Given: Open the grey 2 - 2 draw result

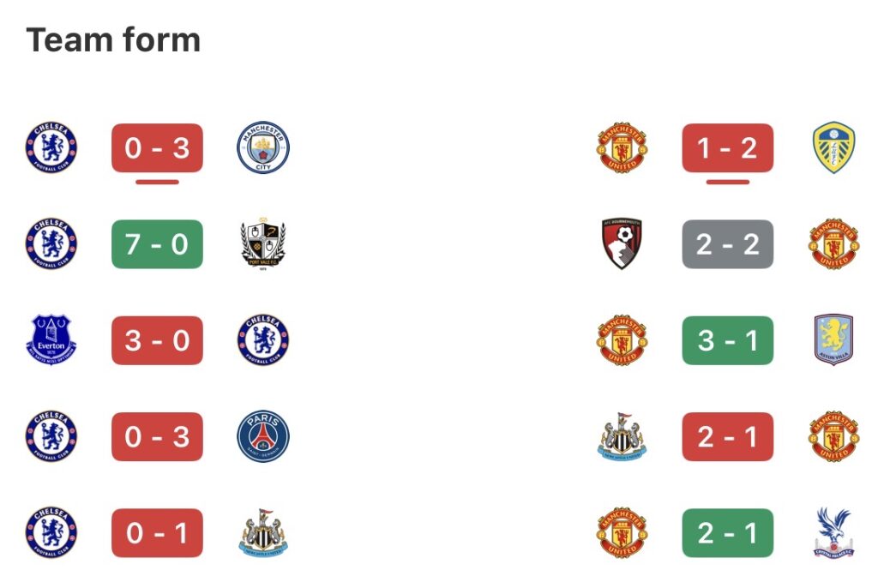Looking at the screenshot, I should pos(727,244).
